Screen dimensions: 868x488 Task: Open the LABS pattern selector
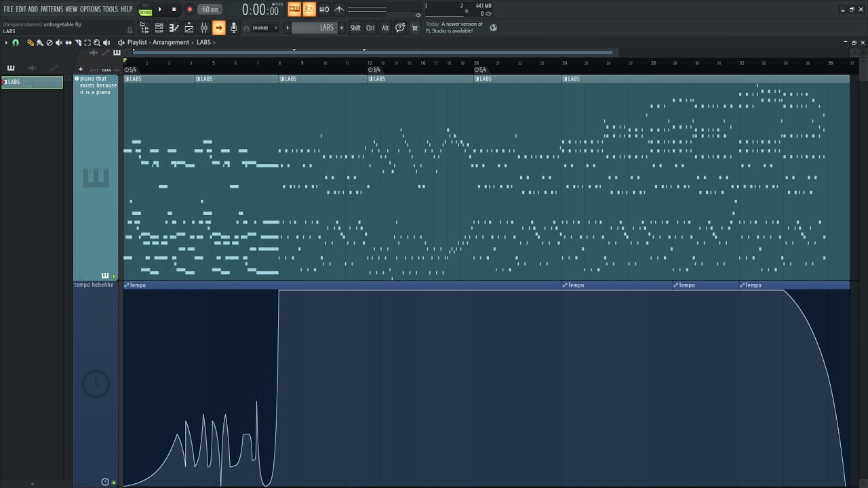pos(314,28)
